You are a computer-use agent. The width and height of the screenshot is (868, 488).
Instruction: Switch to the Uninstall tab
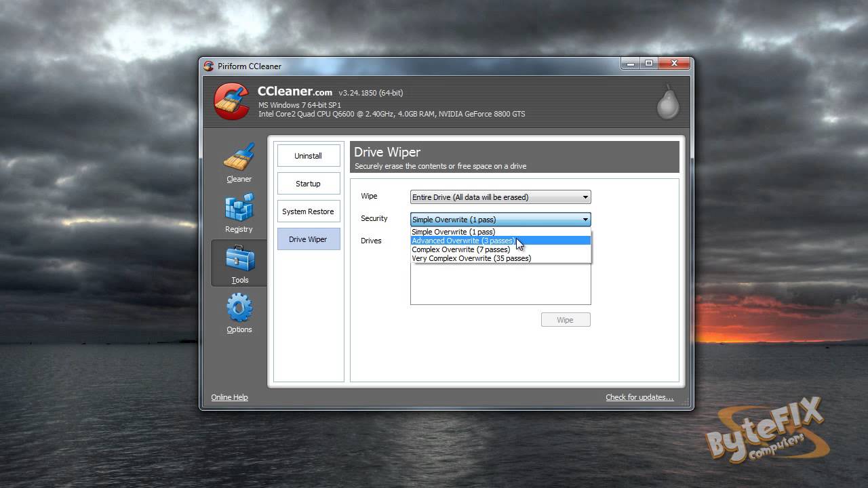tap(309, 156)
